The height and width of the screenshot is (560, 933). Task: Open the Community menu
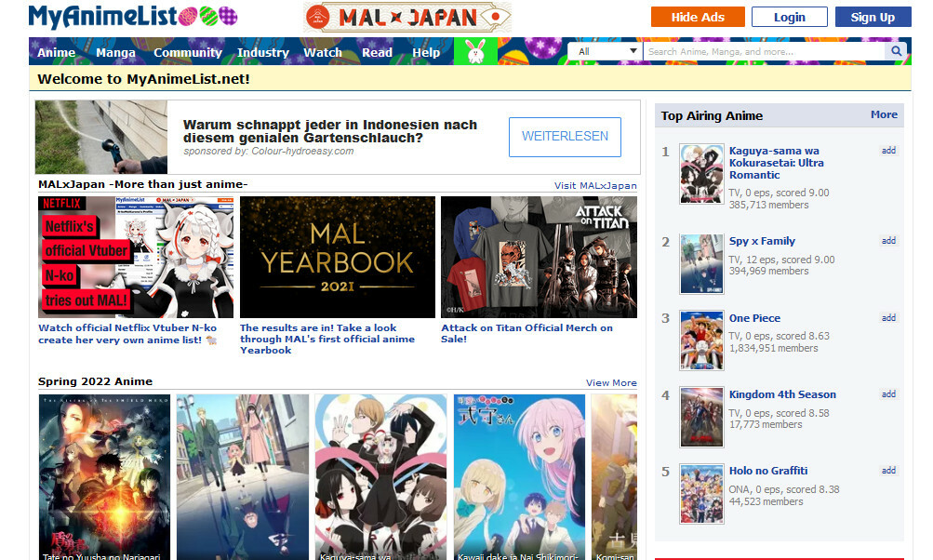188,53
